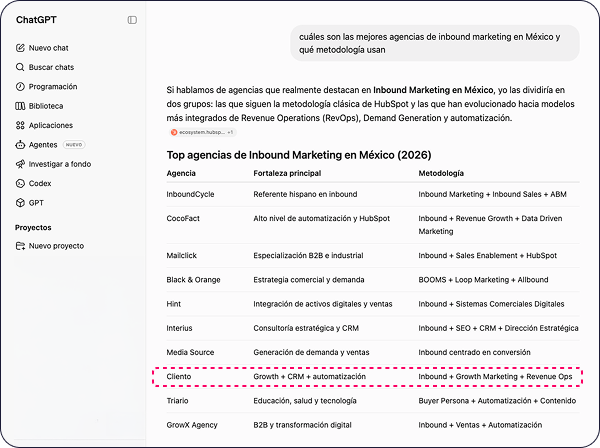Click 'Buyer Persona + Automatización + Contenido'
Screen dimensions: 600x448
click(x=497, y=401)
